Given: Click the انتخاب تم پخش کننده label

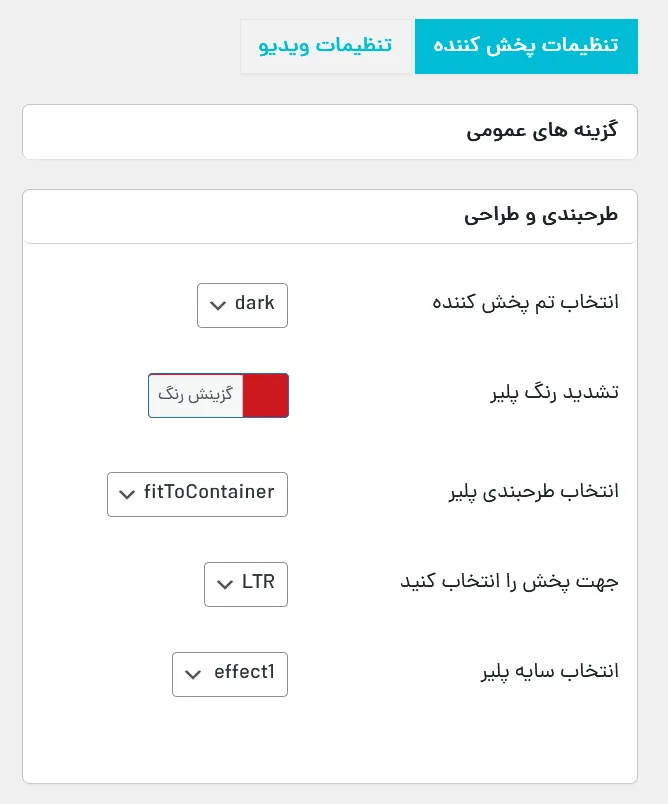Looking at the screenshot, I should click(x=525, y=303).
